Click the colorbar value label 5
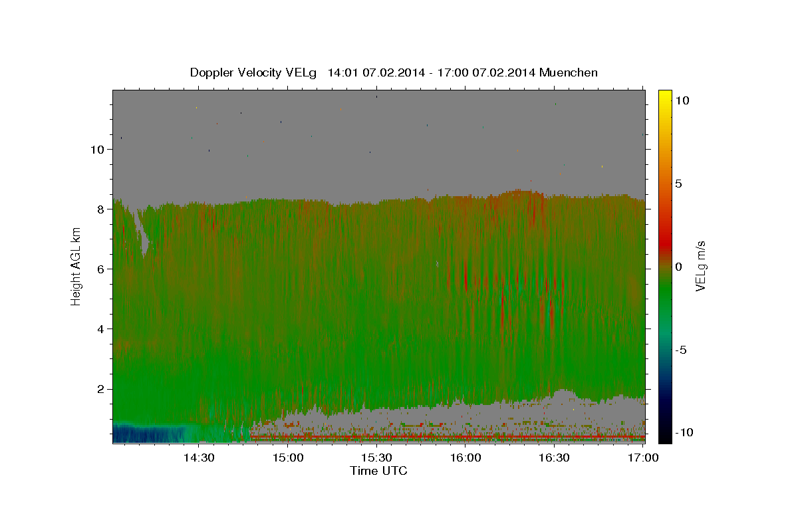The height and width of the screenshot is (532, 798). [678, 184]
